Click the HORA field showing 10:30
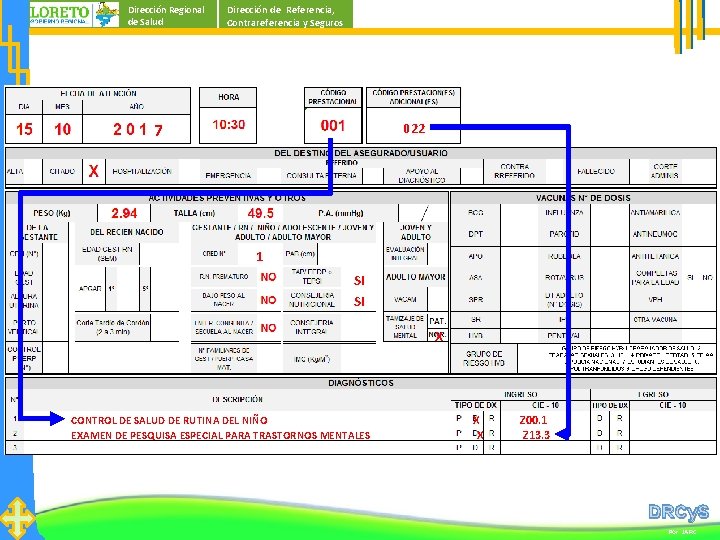 pos(228,124)
